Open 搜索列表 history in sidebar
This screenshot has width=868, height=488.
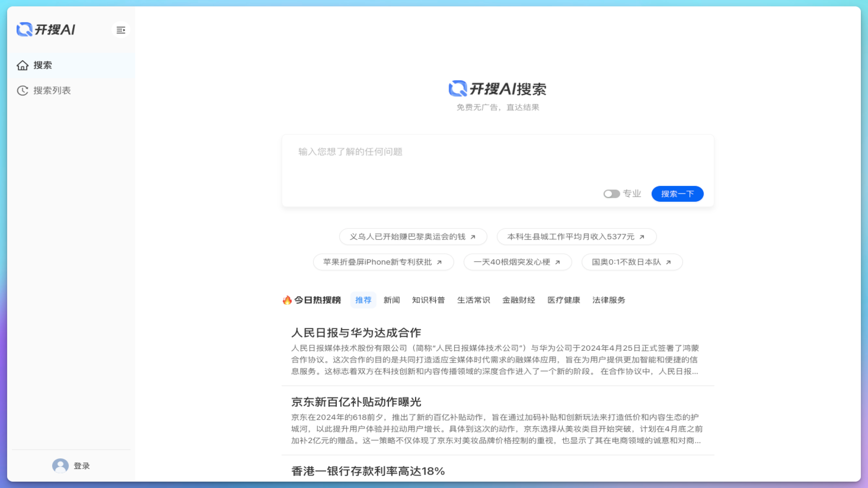(71, 91)
